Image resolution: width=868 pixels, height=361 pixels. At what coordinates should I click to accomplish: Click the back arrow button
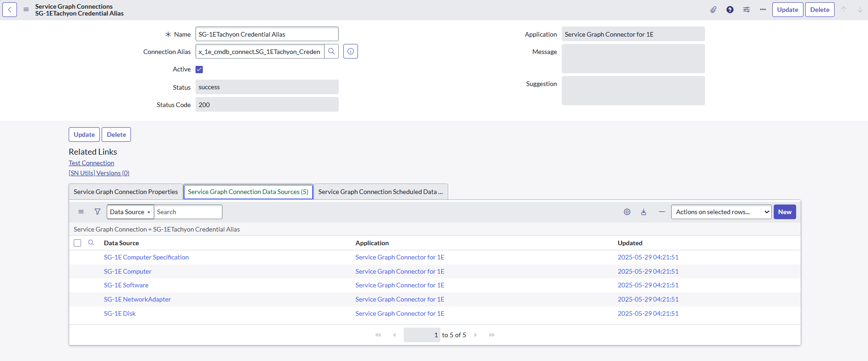pos(10,10)
